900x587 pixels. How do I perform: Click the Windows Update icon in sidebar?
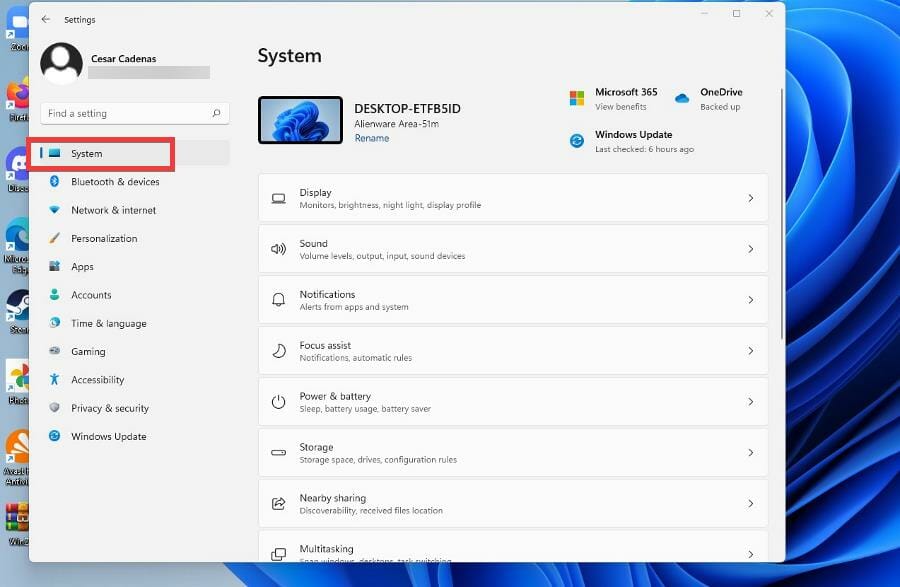55,436
